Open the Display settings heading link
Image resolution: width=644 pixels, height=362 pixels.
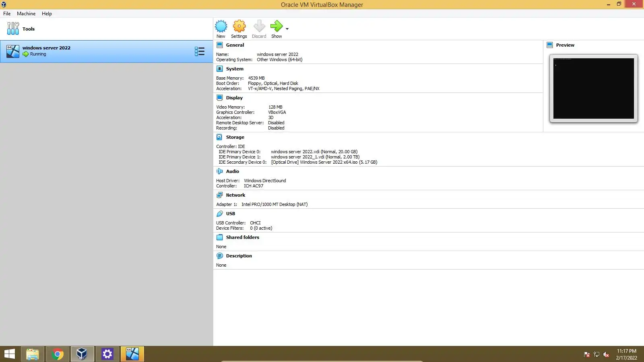(234, 98)
